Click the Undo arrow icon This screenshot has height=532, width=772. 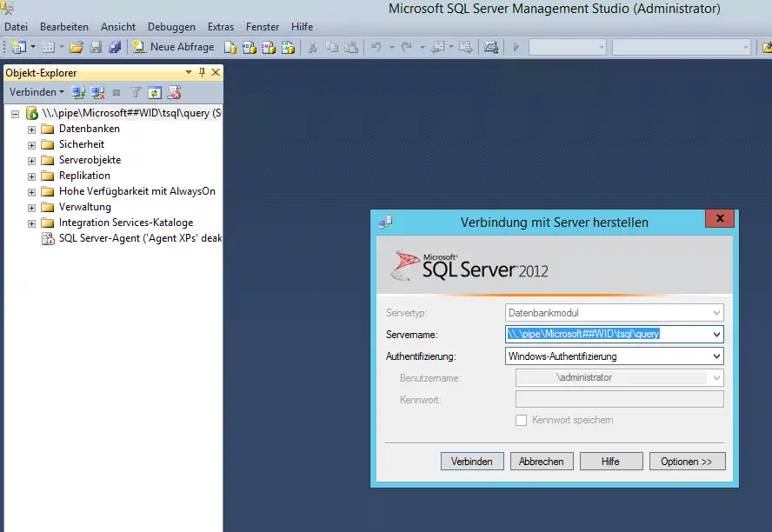click(376, 47)
